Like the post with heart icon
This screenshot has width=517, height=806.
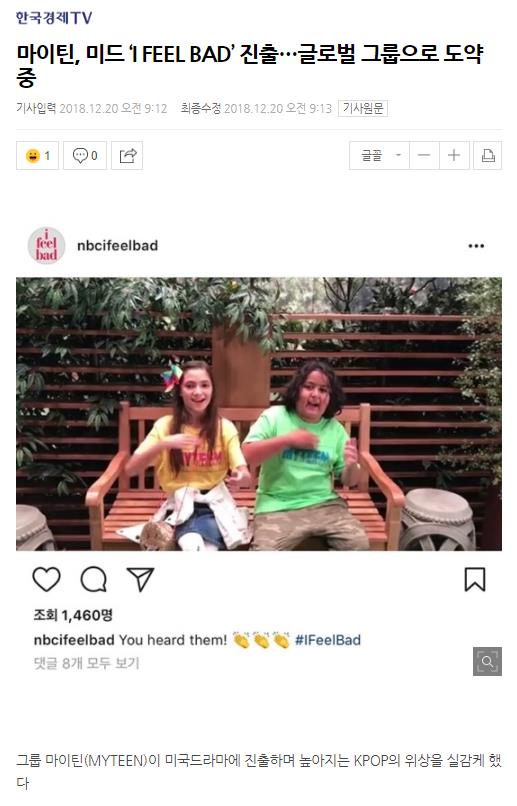(x=47, y=579)
